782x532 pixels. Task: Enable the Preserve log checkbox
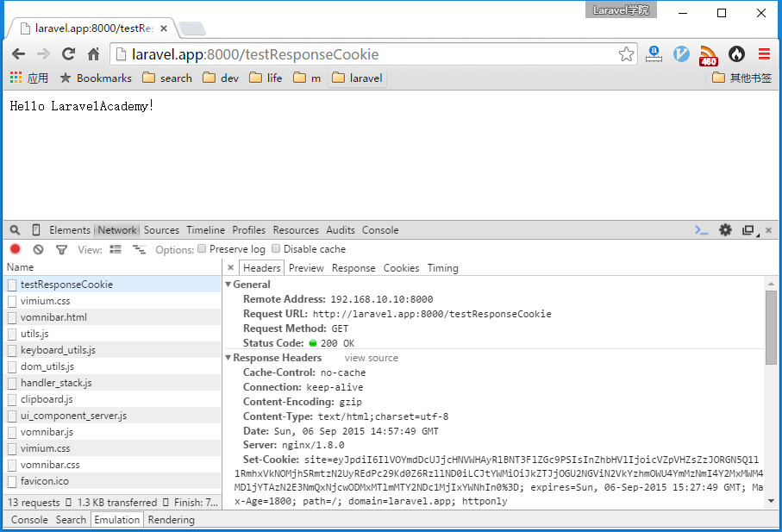[x=202, y=248]
